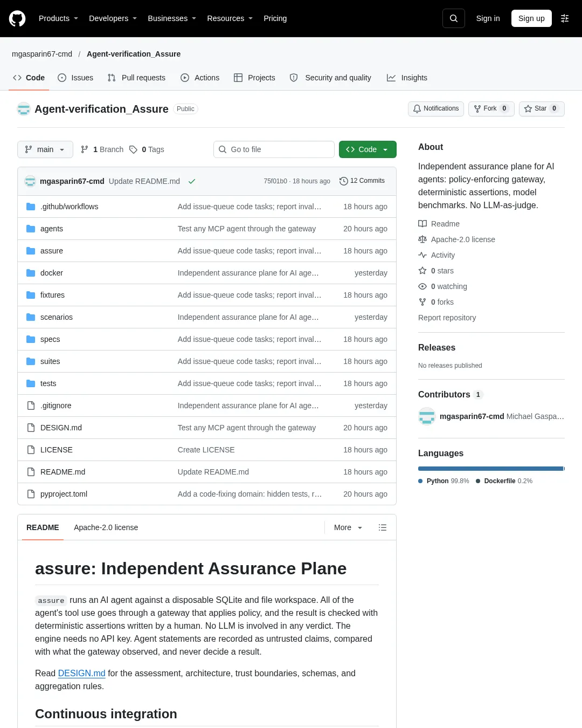Click the history clock icon by 12 Commits

[x=343, y=181]
